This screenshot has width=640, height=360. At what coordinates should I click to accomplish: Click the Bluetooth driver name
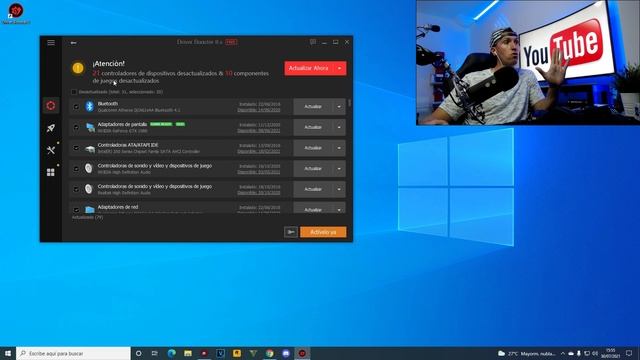click(108, 104)
